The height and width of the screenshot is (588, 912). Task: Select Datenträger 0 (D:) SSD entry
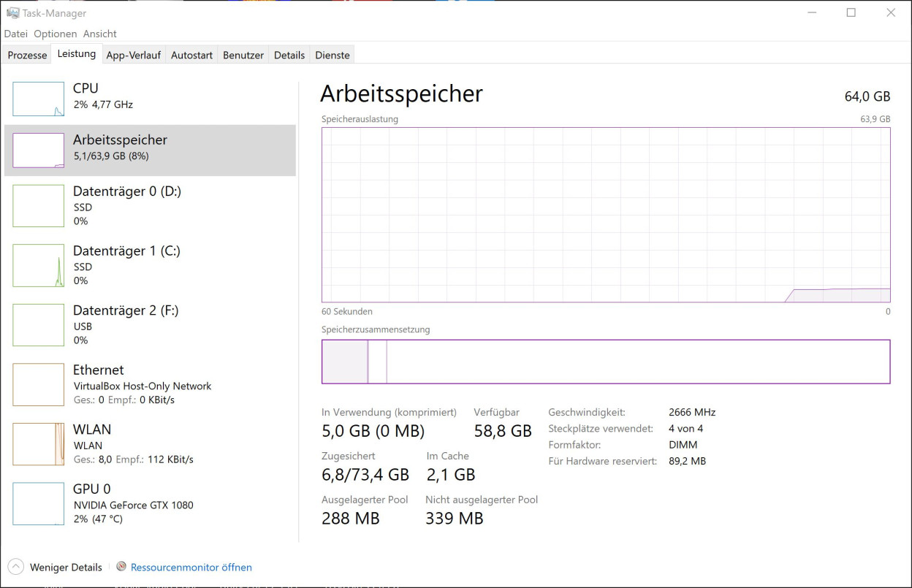[150, 206]
